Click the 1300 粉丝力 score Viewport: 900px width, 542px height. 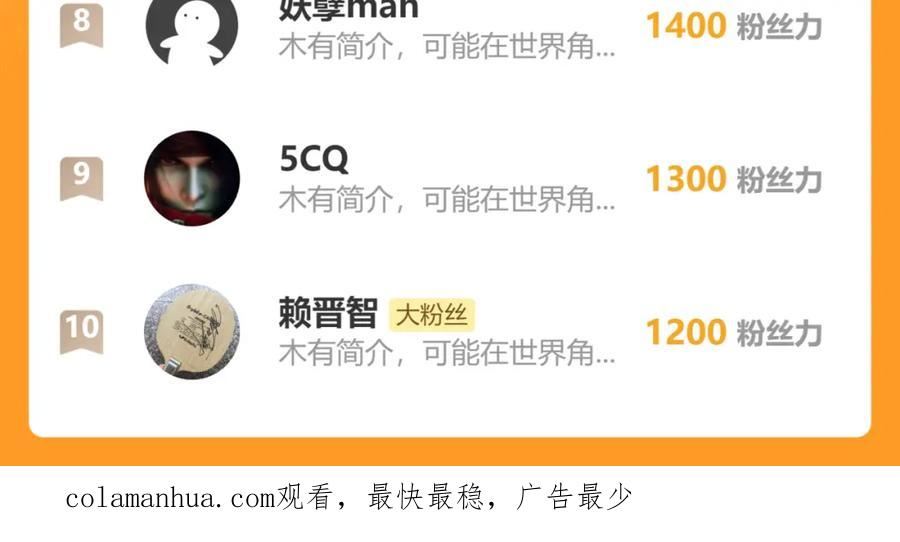pyautogui.click(x=734, y=179)
